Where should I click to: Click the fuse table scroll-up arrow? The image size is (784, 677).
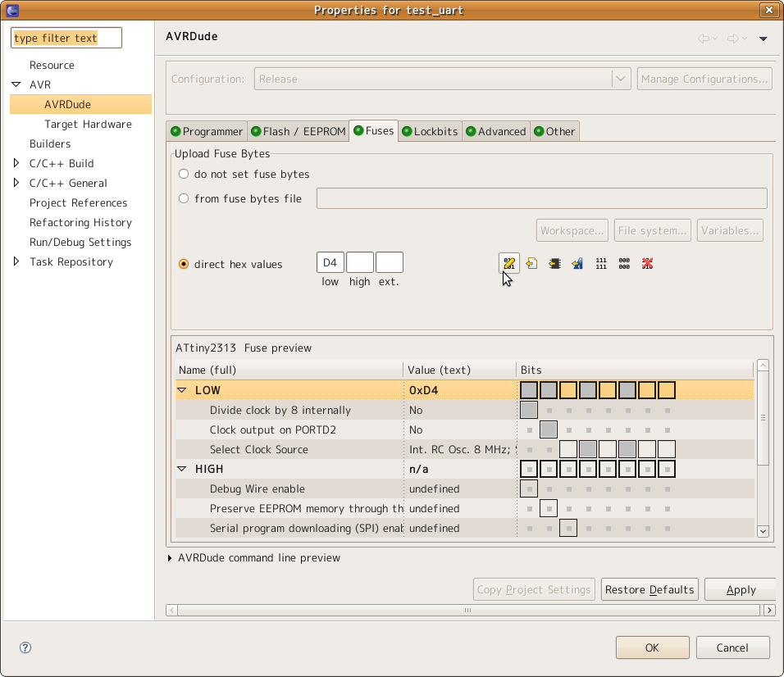pos(763,366)
